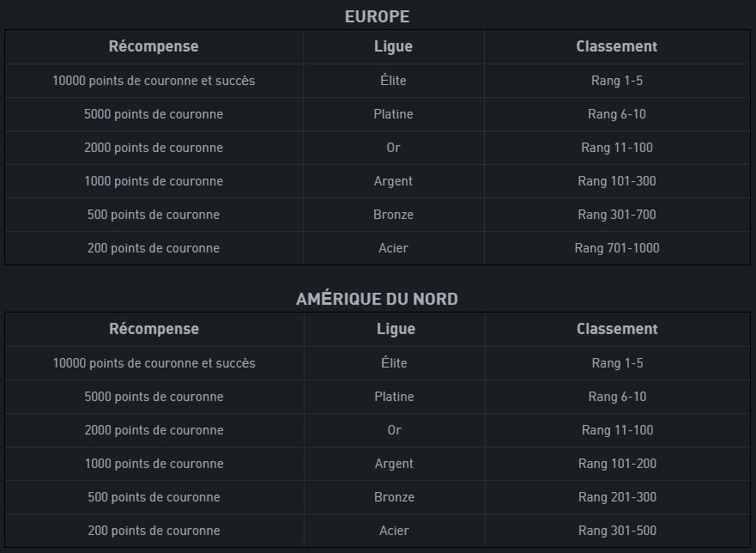756x553 pixels.
Task: Click Europe's 5000 points de couronne cell
Action: pos(154,114)
